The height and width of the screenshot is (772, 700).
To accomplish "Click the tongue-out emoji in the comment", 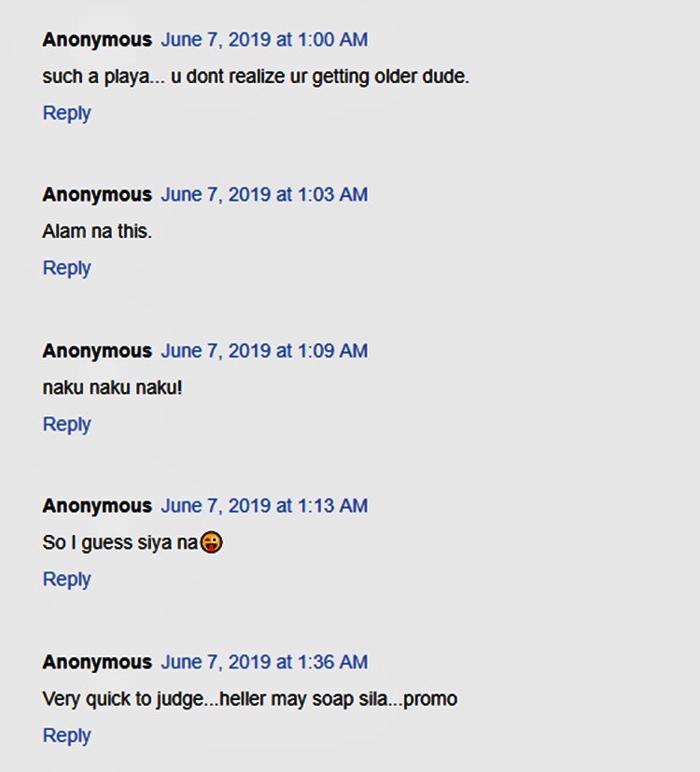I will click(212, 542).
